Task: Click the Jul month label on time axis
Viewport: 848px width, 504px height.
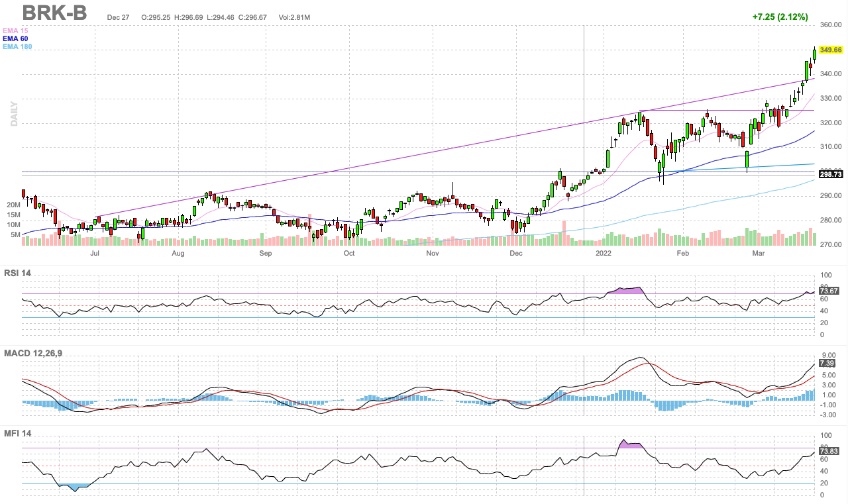Action: coord(95,253)
